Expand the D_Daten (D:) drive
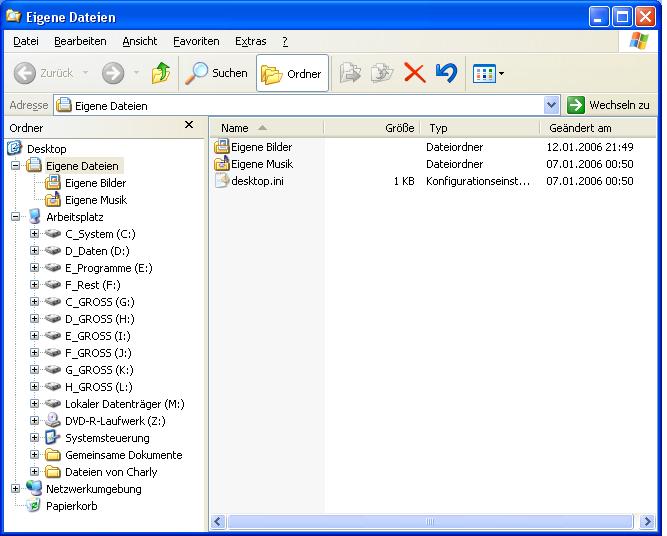Screen dimensions: 667x536 tap(34, 251)
